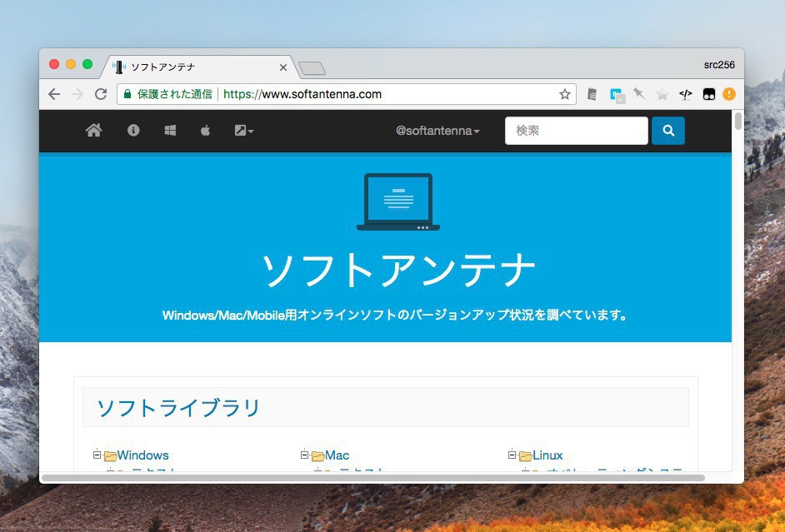Collapse the Windows tree node
This screenshot has width=785, height=532.
(x=97, y=455)
